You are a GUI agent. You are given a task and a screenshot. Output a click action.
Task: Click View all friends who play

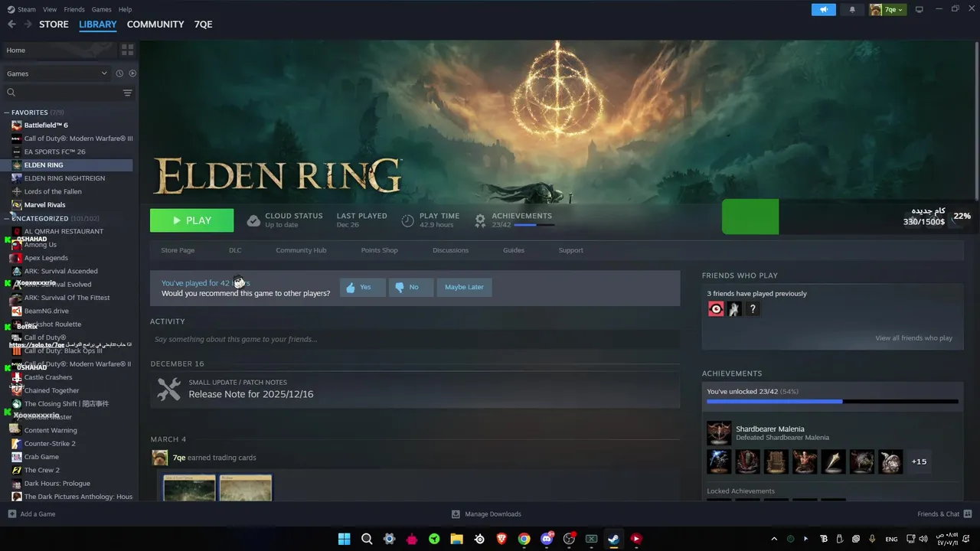(x=913, y=338)
